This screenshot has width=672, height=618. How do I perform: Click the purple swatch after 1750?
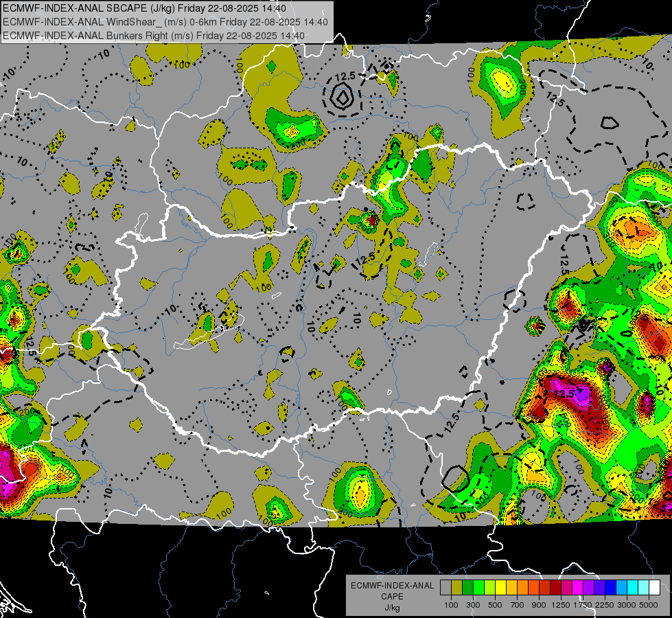point(589,587)
